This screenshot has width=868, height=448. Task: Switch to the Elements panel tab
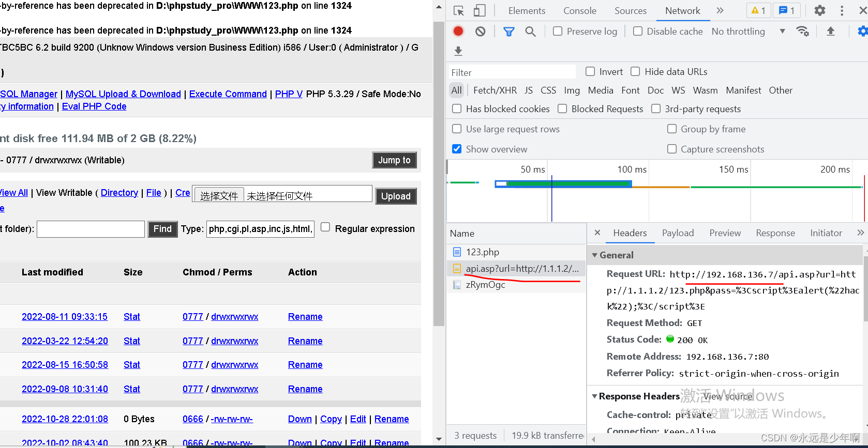click(527, 11)
